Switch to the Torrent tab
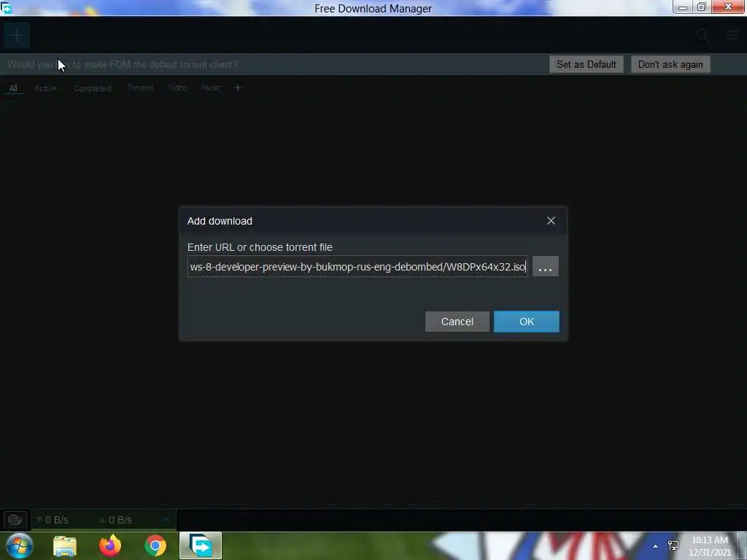Viewport: 747px width, 560px height. pyautogui.click(x=140, y=87)
